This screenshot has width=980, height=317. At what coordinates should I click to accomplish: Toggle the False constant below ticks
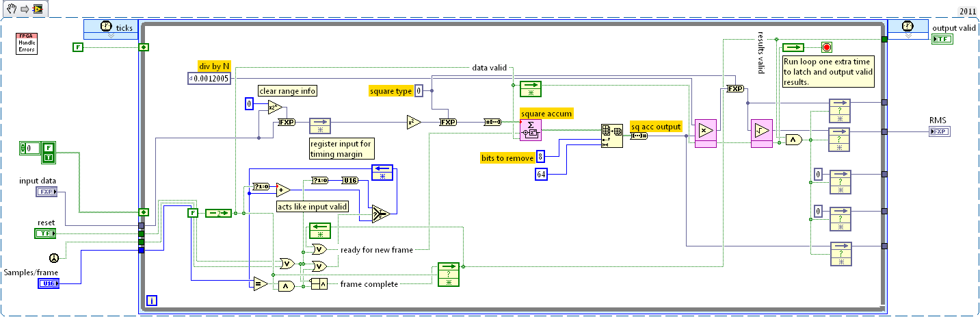click(79, 47)
